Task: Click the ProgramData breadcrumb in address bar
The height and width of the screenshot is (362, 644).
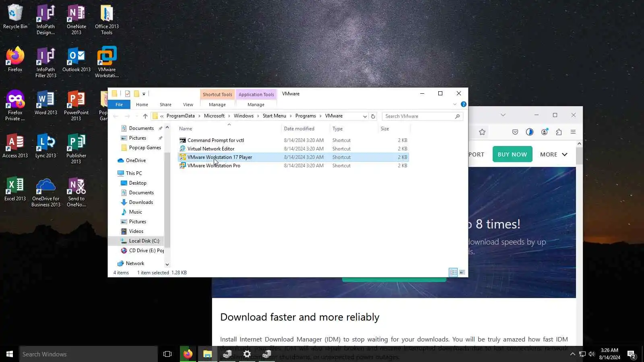Action: pyautogui.click(x=180, y=116)
